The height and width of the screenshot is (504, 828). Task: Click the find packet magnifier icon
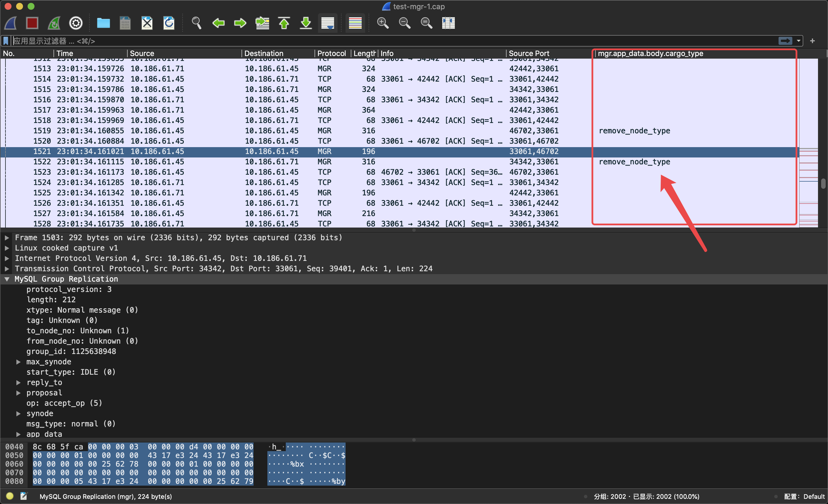click(x=196, y=23)
